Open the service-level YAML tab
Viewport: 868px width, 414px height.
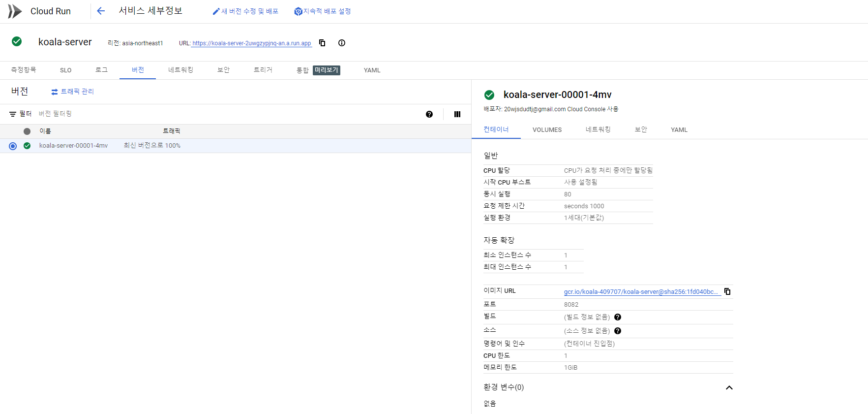point(372,70)
